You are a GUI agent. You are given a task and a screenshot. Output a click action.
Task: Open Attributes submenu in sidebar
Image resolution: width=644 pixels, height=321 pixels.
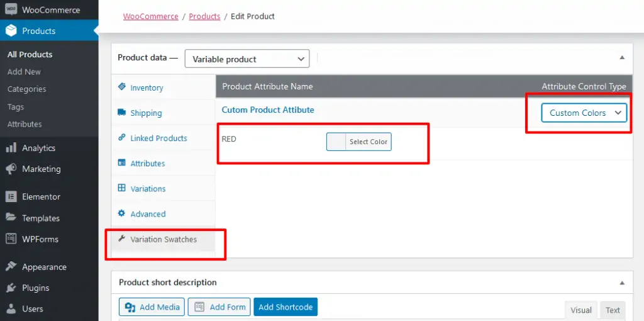(25, 124)
